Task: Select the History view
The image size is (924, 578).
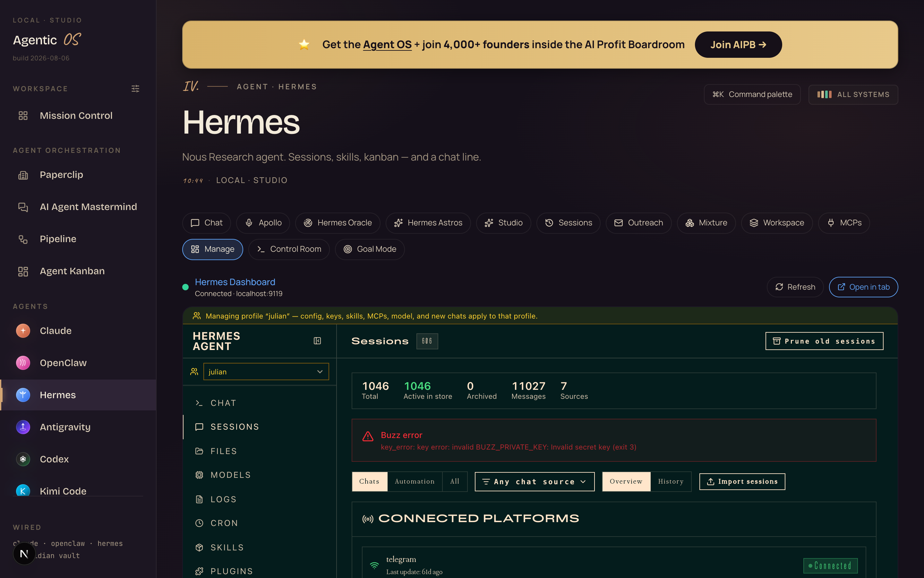Action: tap(671, 481)
